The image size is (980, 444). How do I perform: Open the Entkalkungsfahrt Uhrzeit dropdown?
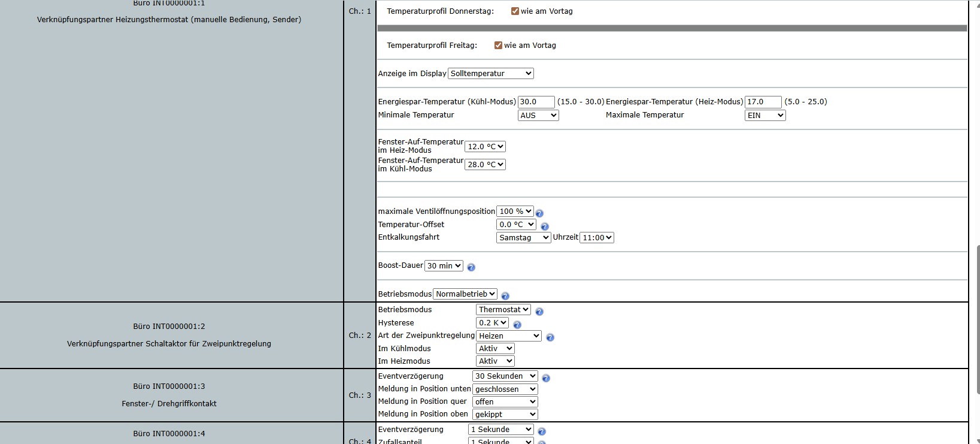(596, 238)
